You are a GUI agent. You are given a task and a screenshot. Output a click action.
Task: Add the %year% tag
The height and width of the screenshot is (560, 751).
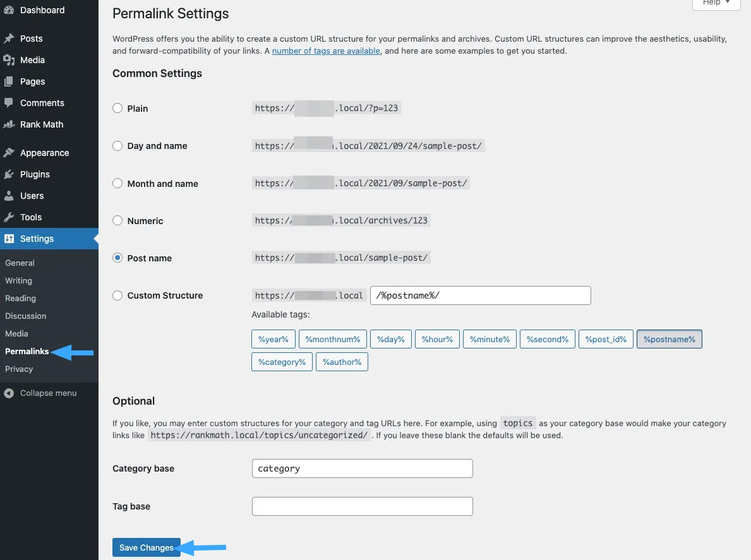[x=273, y=339]
